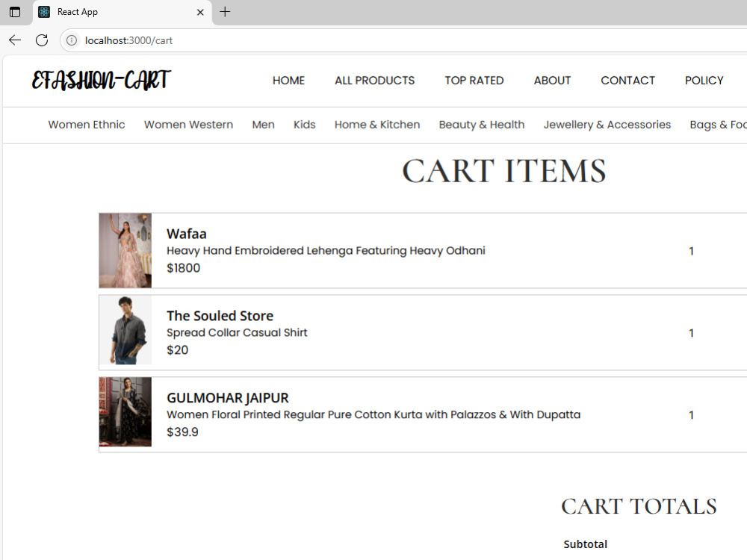Open the CONTACT page

coord(628,81)
